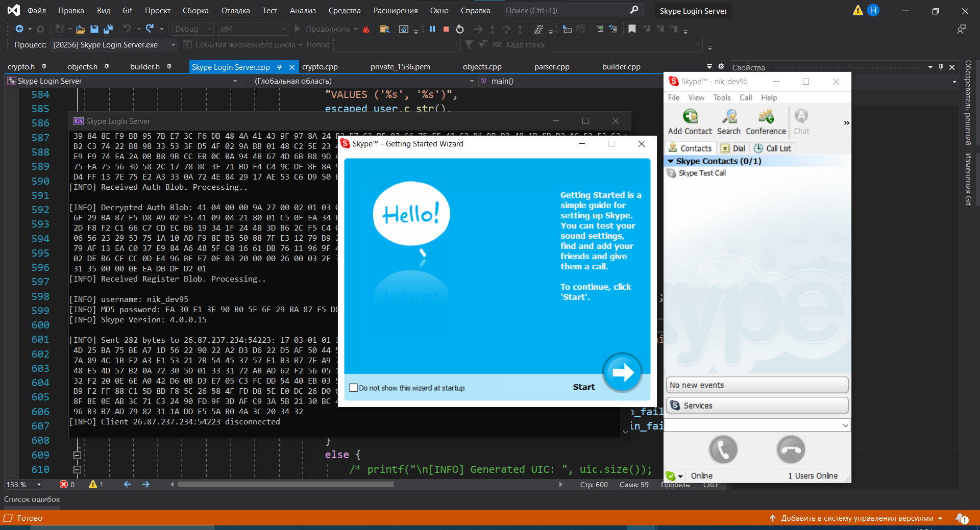980x530 pixels.
Task: Collapse the Skype Contacts group
Action: click(x=671, y=161)
